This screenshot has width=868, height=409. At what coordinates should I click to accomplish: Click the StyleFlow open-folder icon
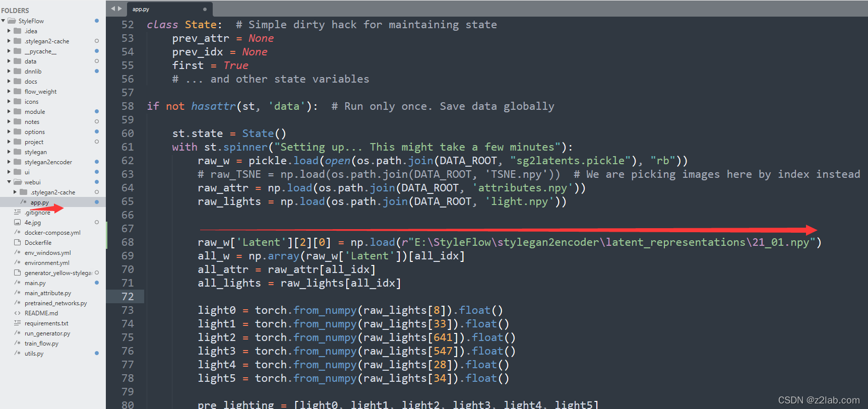coord(12,21)
